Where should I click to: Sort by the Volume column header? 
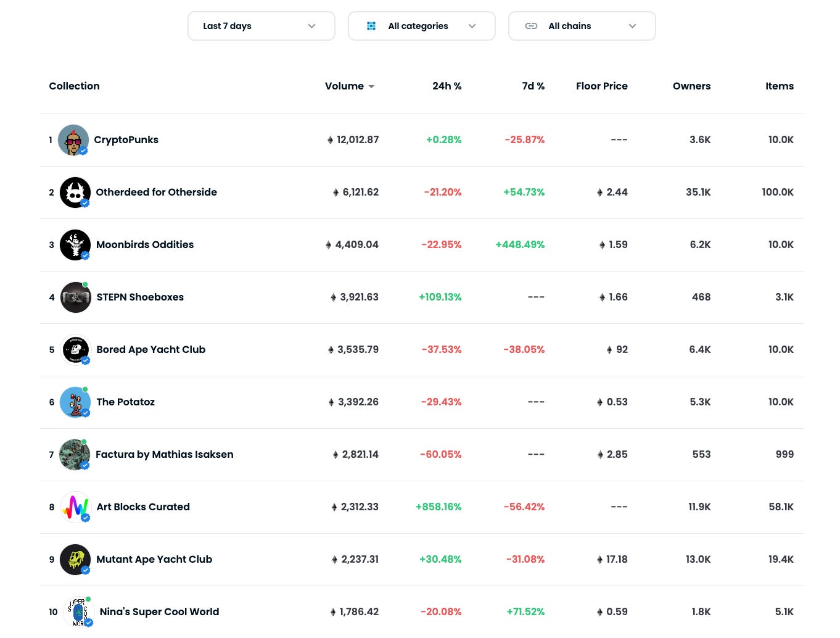(344, 86)
